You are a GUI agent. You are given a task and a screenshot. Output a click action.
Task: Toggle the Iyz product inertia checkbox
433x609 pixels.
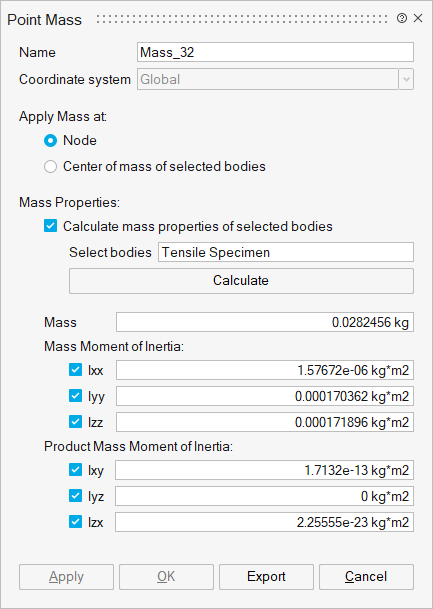tap(75, 496)
